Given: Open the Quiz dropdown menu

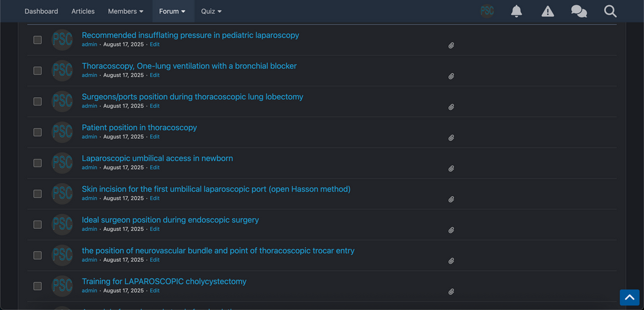Looking at the screenshot, I should point(211,11).
